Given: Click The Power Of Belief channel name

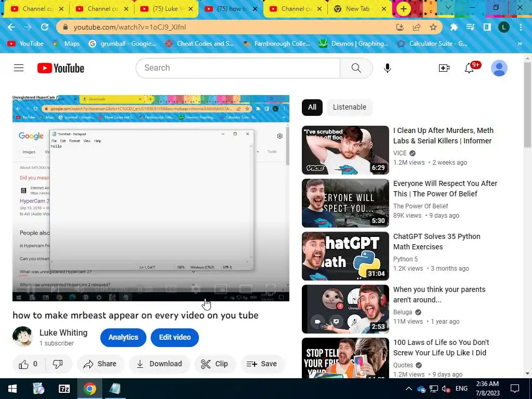Looking at the screenshot, I should (x=420, y=206).
